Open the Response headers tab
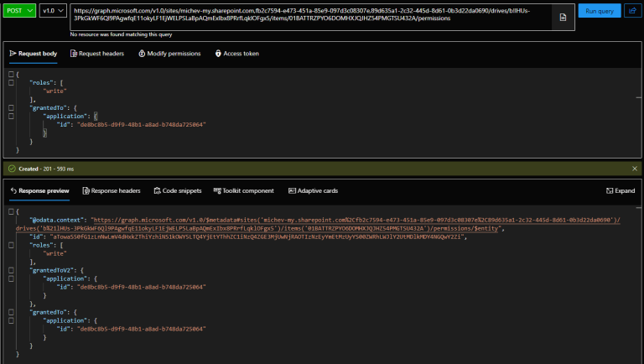This screenshot has width=644, height=364. coord(112,190)
